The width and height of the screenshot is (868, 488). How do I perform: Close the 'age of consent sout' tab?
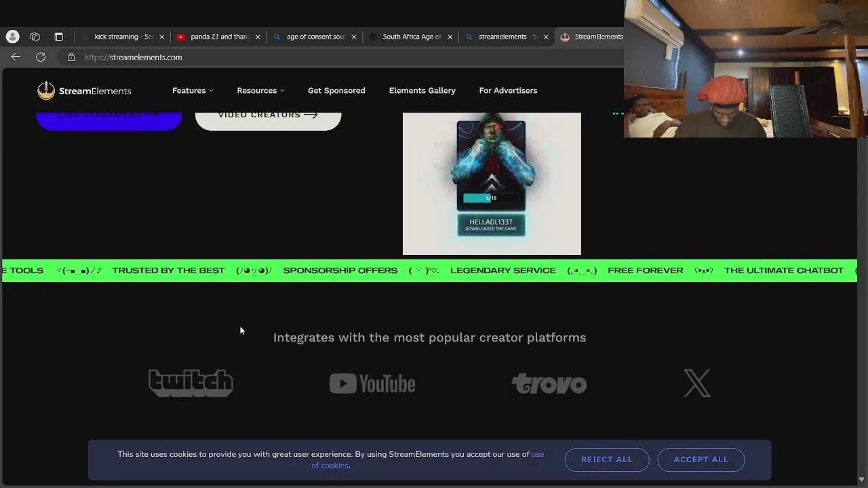pyautogui.click(x=354, y=37)
